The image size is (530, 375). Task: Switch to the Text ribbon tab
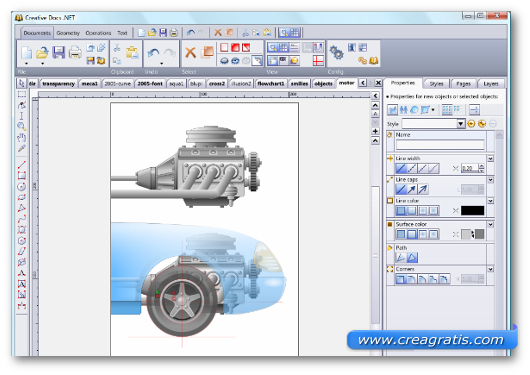[x=122, y=33]
